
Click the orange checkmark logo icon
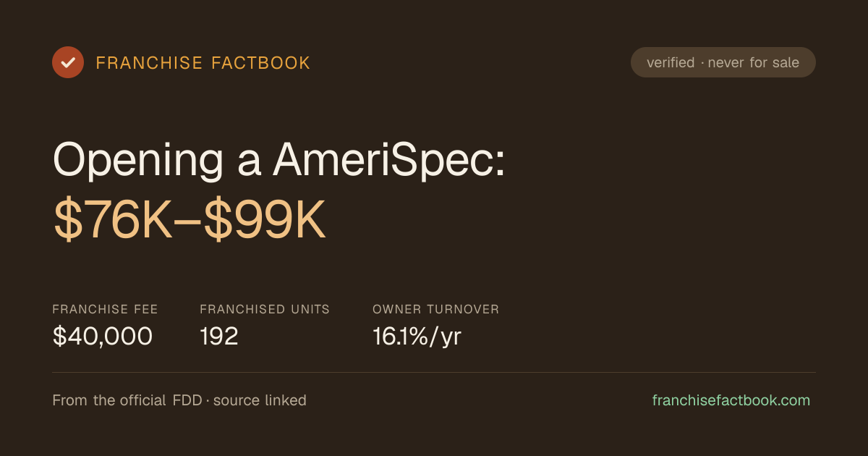click(68, 62)
